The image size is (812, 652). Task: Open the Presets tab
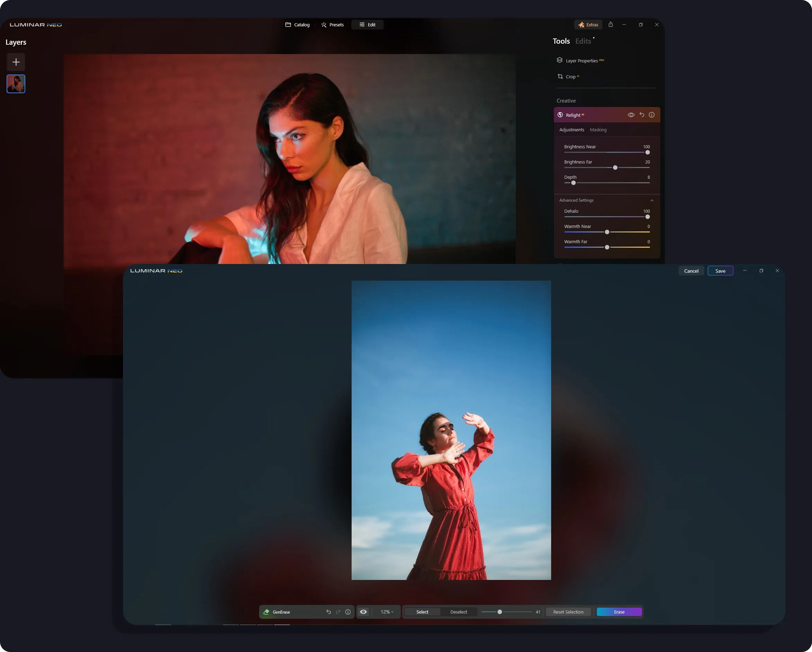333,25
